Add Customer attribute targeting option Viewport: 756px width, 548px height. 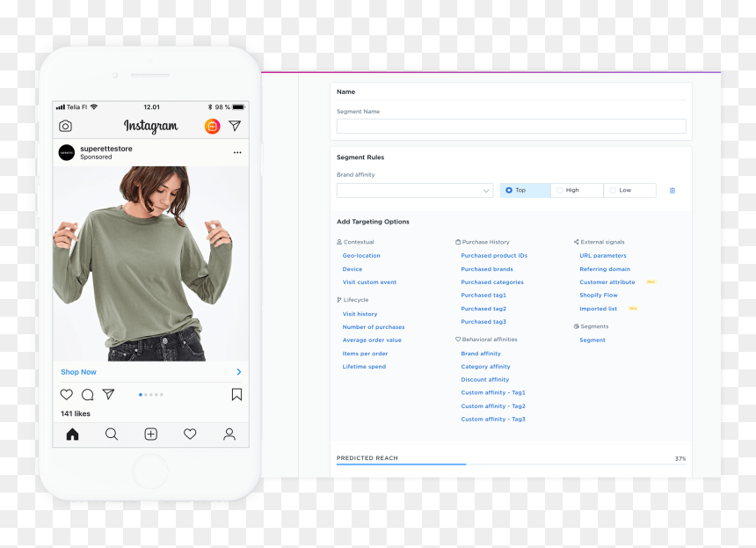pyautogui.click(x=607, y=282)
